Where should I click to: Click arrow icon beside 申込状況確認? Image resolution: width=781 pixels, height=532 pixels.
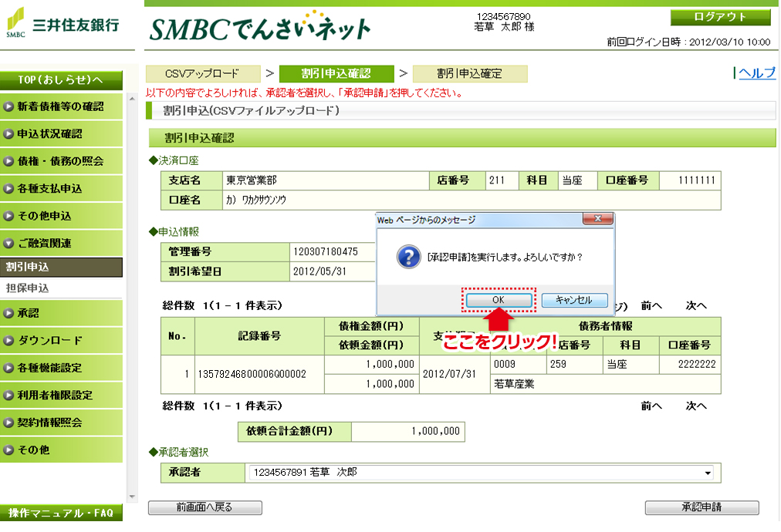pyautogui.click(x=8, y=134)
